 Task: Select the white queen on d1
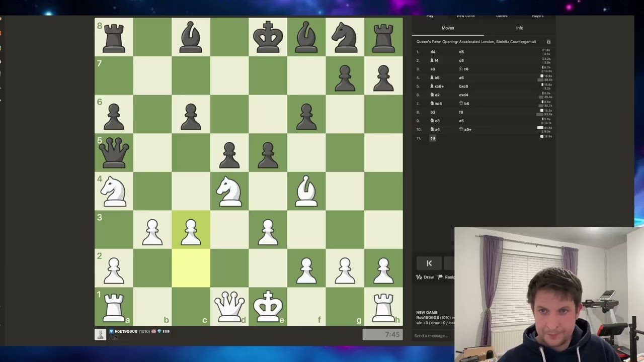tap(229, 307)
